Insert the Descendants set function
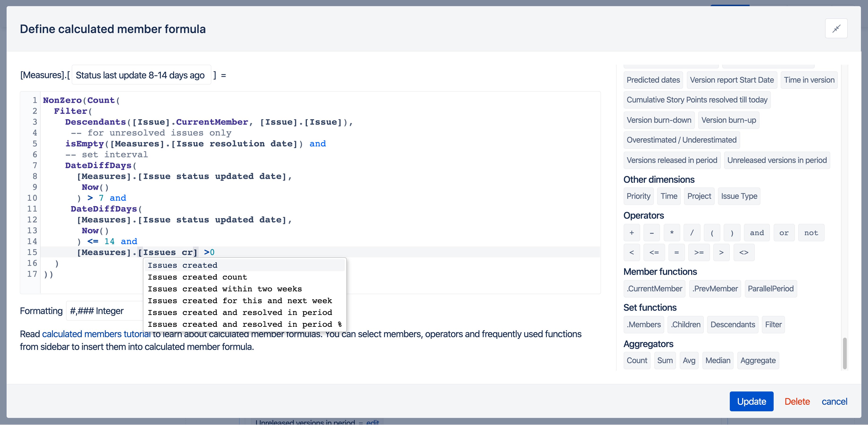 733,325
